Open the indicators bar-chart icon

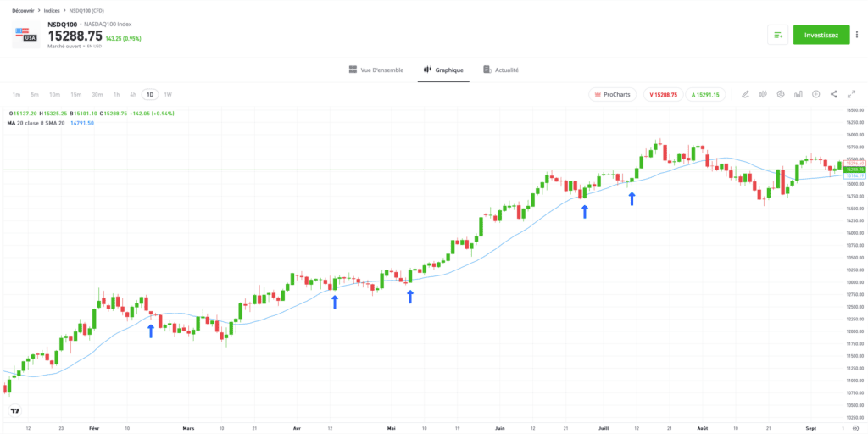pyautogui.click(x=798, y=94)
